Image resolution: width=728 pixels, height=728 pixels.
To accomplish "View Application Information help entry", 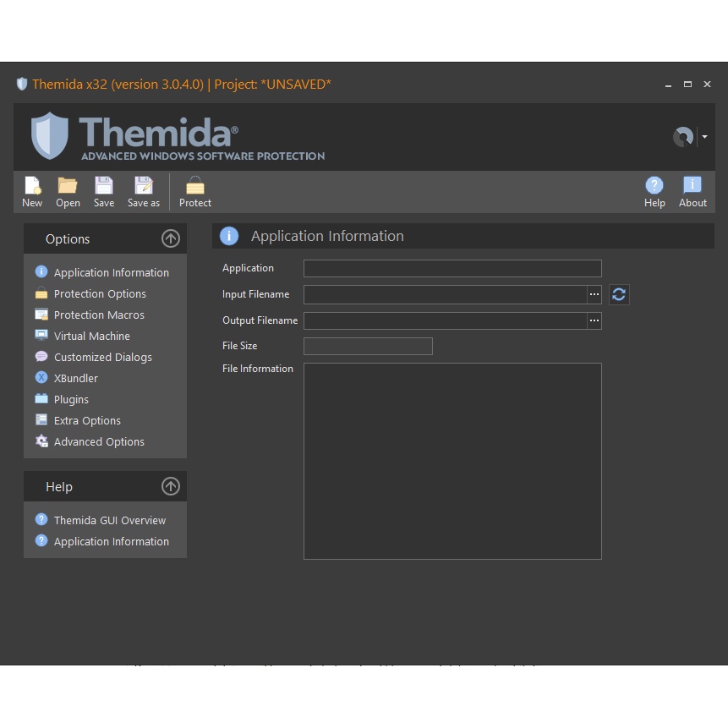I will click(x=111, y=541).
